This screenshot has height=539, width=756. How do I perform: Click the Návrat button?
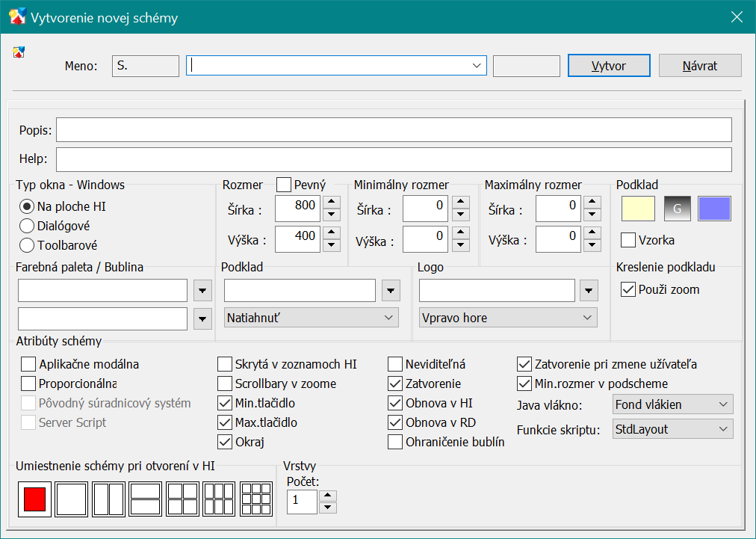coord(700,66)
